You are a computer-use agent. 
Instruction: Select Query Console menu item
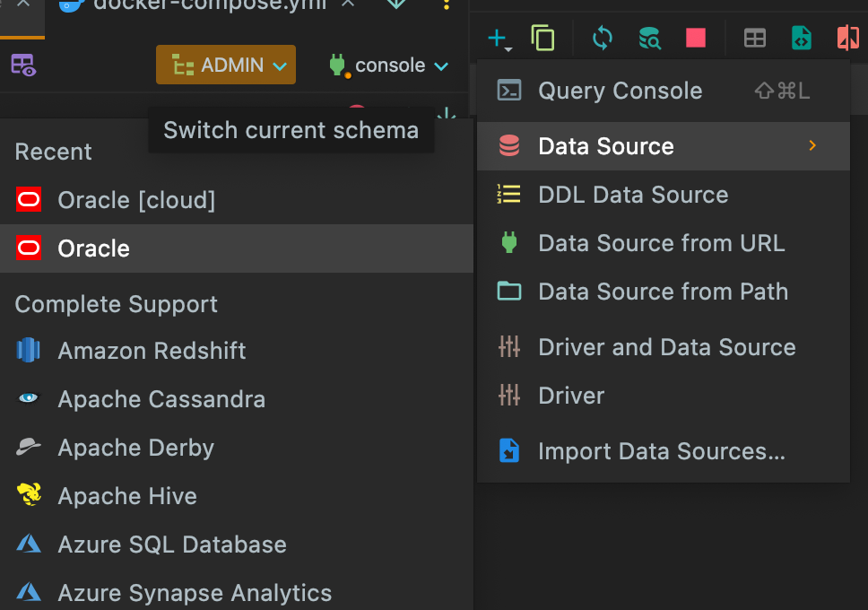664,91
